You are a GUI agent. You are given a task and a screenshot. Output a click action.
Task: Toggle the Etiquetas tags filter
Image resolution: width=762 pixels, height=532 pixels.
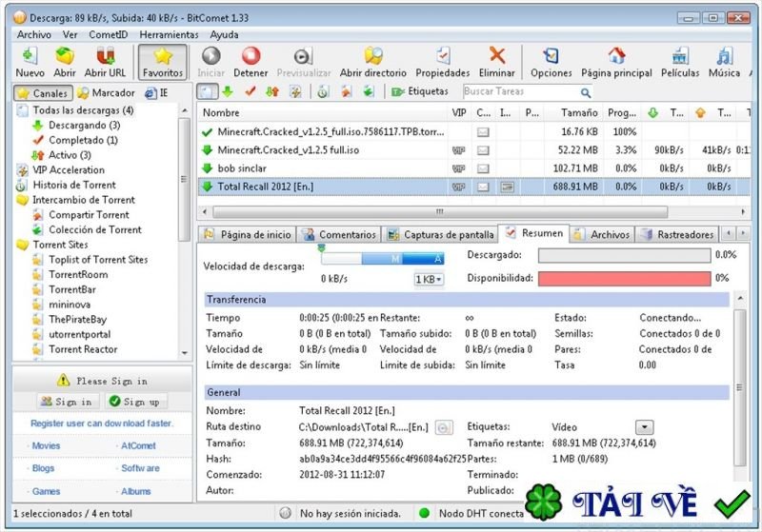[x=419, y=92]
